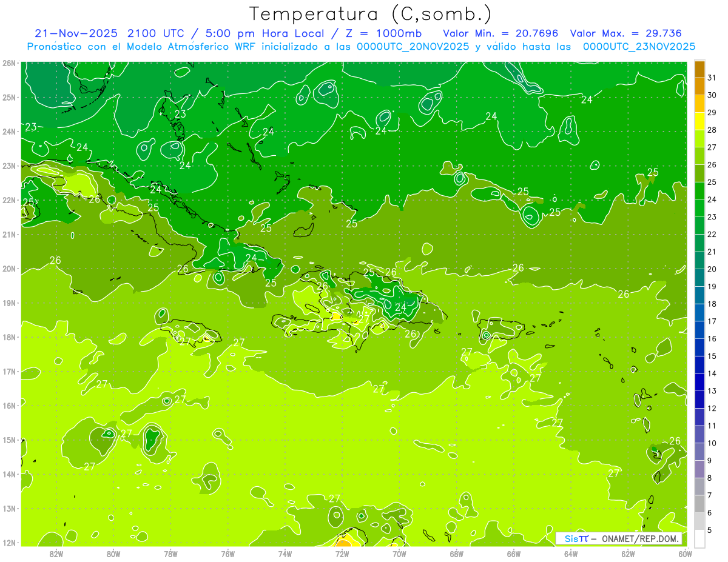Click the "Z = 1000mb" level text
Image resolution: width=728 pixels, height=562 pixels.
pos(384,33)
